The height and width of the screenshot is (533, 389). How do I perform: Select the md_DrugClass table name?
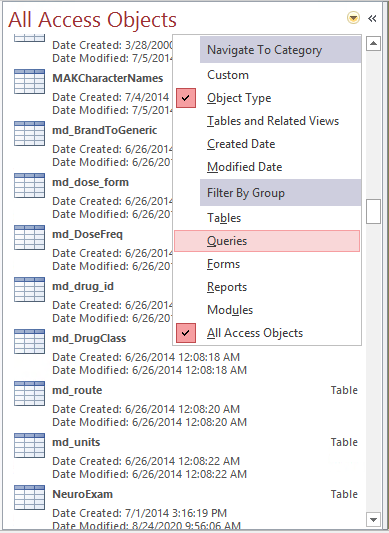89,338
